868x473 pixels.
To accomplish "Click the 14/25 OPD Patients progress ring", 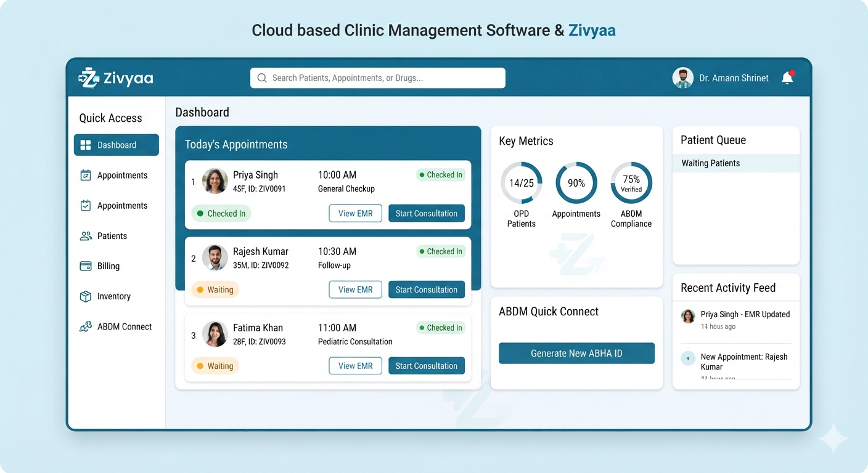I will 522,183.
